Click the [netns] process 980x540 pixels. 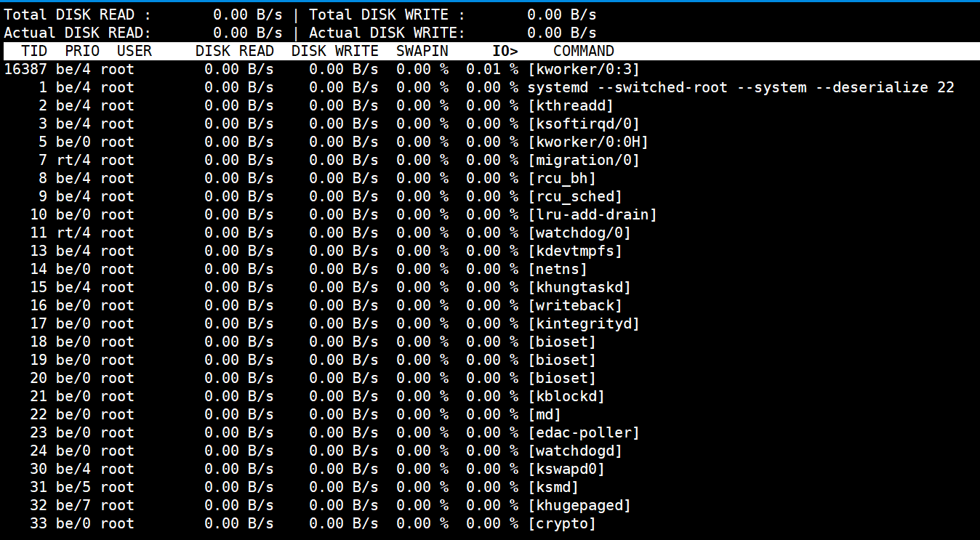pyautogui.click(x=558, y=269)
